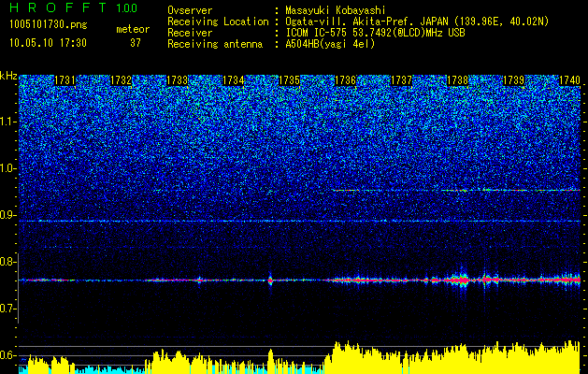Viewport: 588px width, 374px height.
Task: Click the 0.8 frequency axis label
Action: point(8,262)
